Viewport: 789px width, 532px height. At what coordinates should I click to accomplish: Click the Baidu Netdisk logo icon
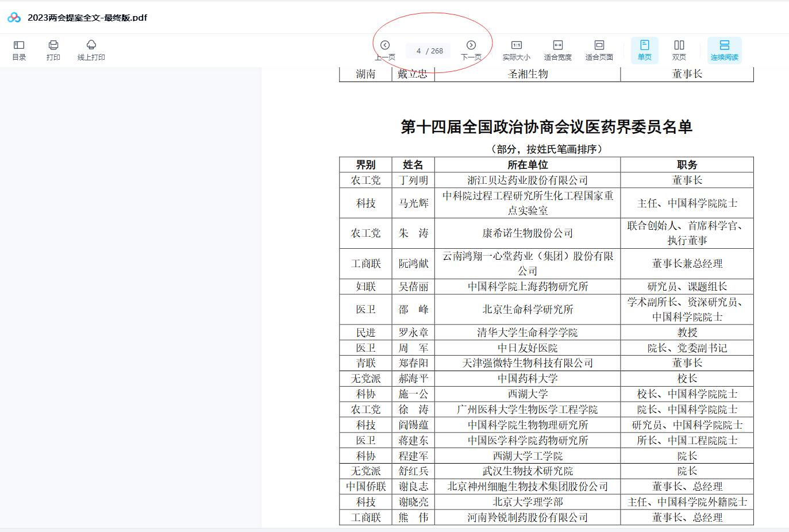pyautogui.click(x=14, y=18)
